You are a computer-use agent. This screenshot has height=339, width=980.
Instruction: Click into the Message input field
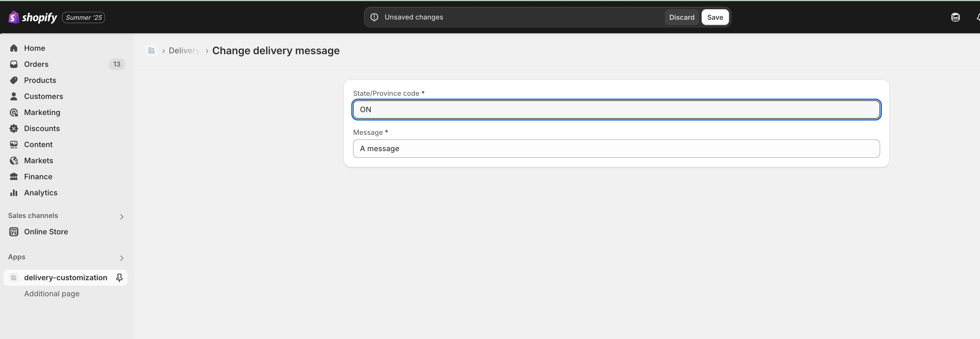[x=616, y=149]
